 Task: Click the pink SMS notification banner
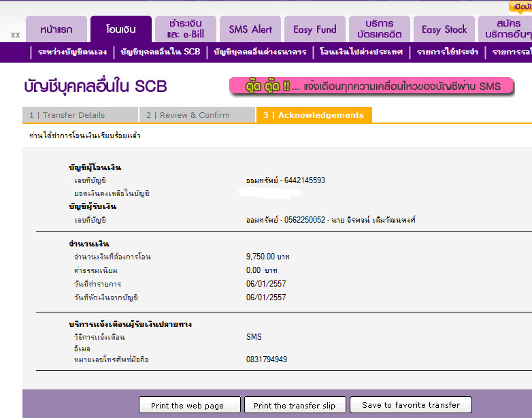(371, 86)
